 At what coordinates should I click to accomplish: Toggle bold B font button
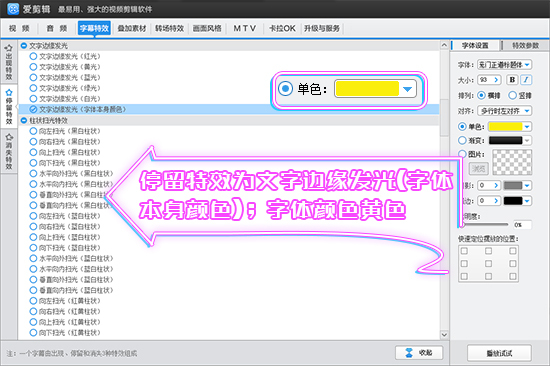pos(512,80)
